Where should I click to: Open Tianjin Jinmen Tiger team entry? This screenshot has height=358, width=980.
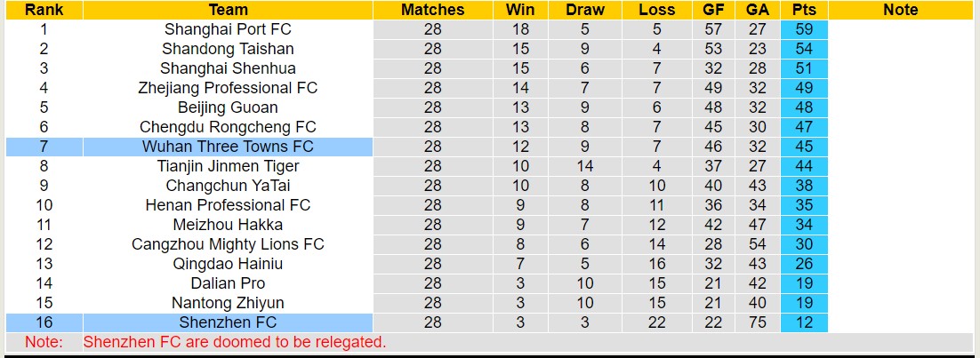point(229,166)
